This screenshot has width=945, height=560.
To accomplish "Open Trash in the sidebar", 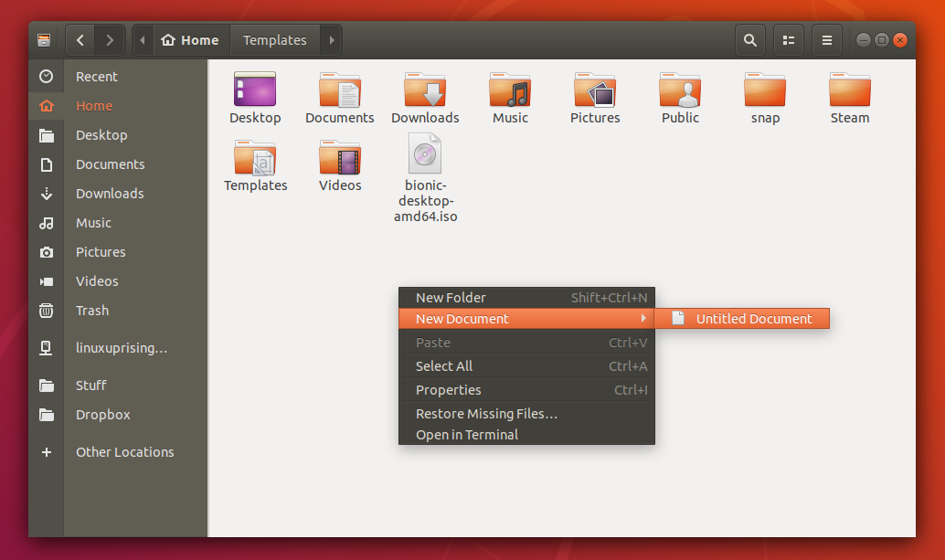I will 91,311.
